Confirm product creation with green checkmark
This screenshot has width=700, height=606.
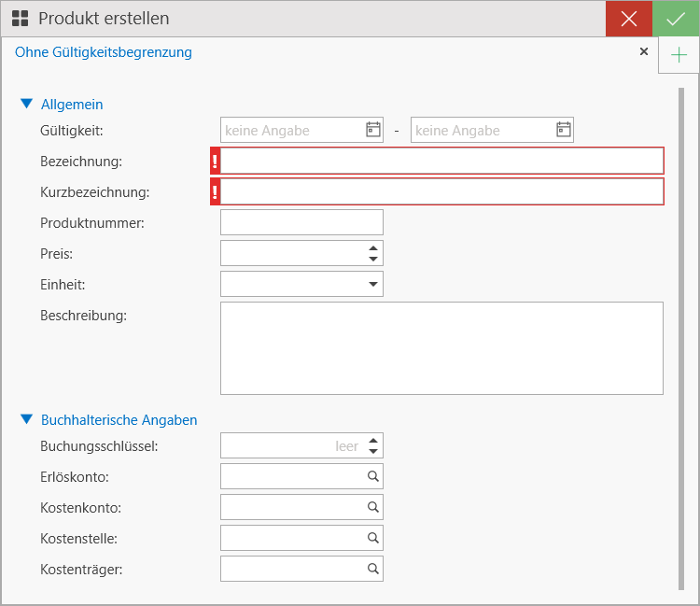click(x=676, y=19)
